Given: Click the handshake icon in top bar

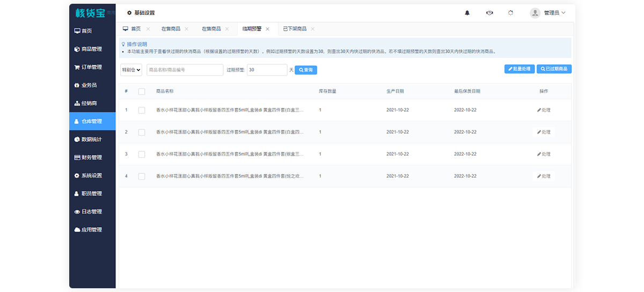Looking at the screenshot, I should click(x=489, y=13).
